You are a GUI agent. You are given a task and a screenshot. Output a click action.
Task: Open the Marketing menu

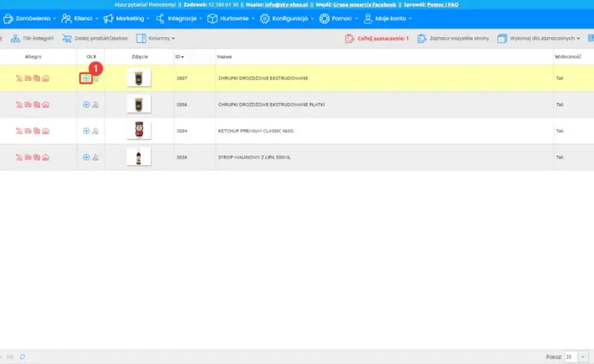[x=126, y=18]
